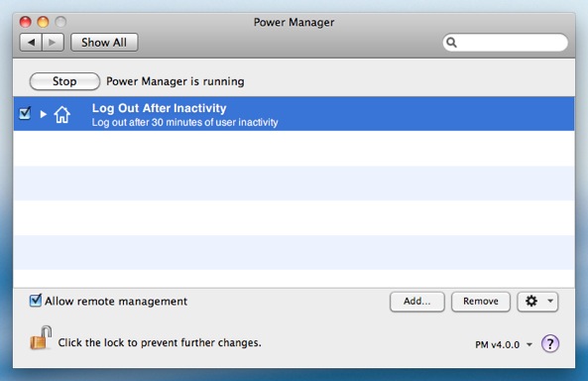Stop the Power Manager scheduler
Viewport: 588px width, 381px height.
click(64, 81)
